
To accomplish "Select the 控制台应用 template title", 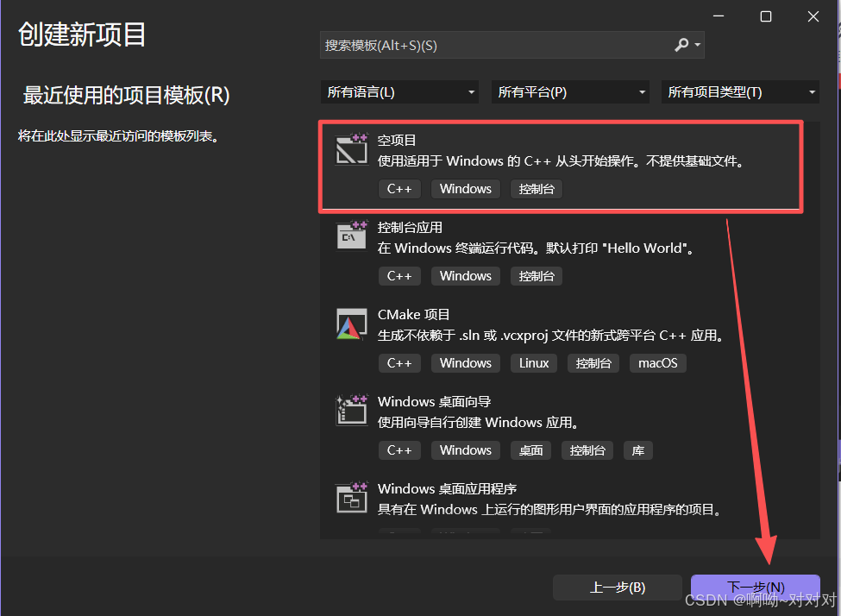I will pos(410,228).
